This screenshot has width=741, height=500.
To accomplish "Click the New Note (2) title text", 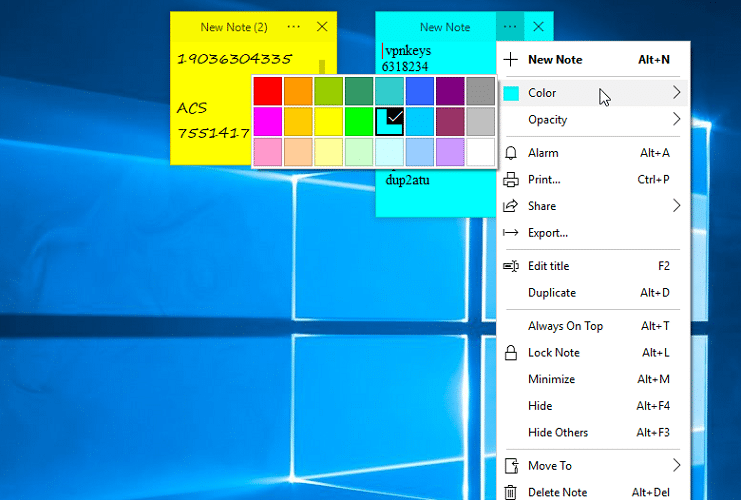I will tap(234, 27).
